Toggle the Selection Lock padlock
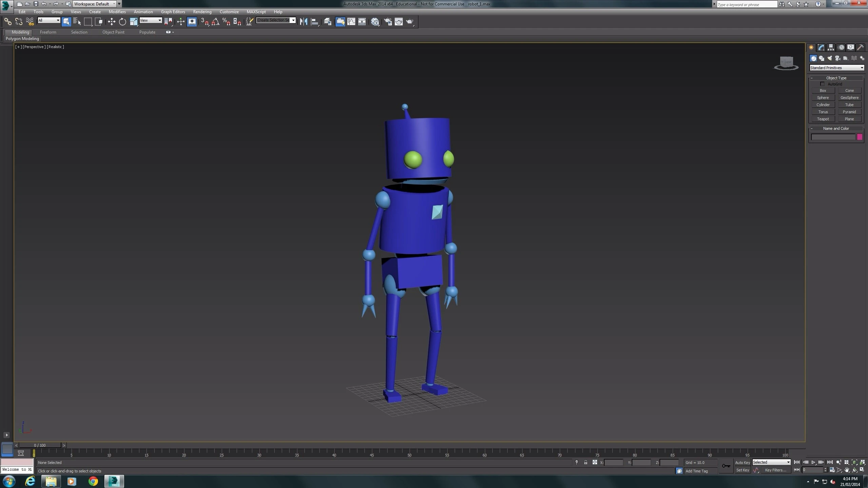This screenshot has width=868, height=488. (586, 462)
